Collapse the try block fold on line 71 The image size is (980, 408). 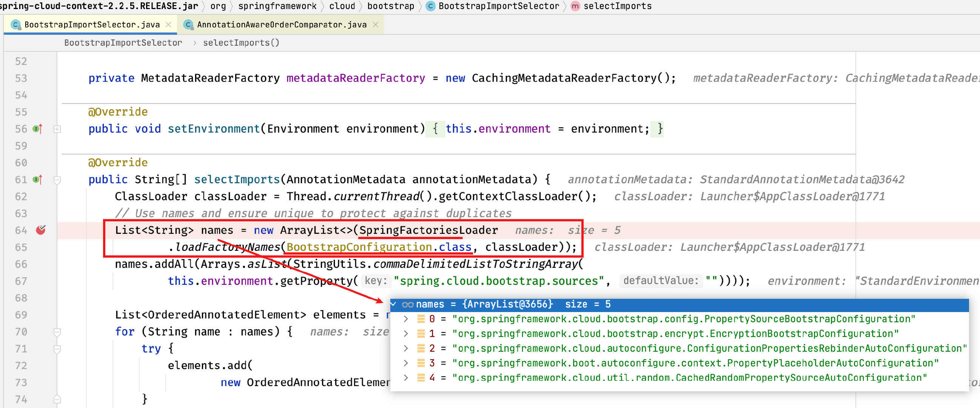coord(57,349)
